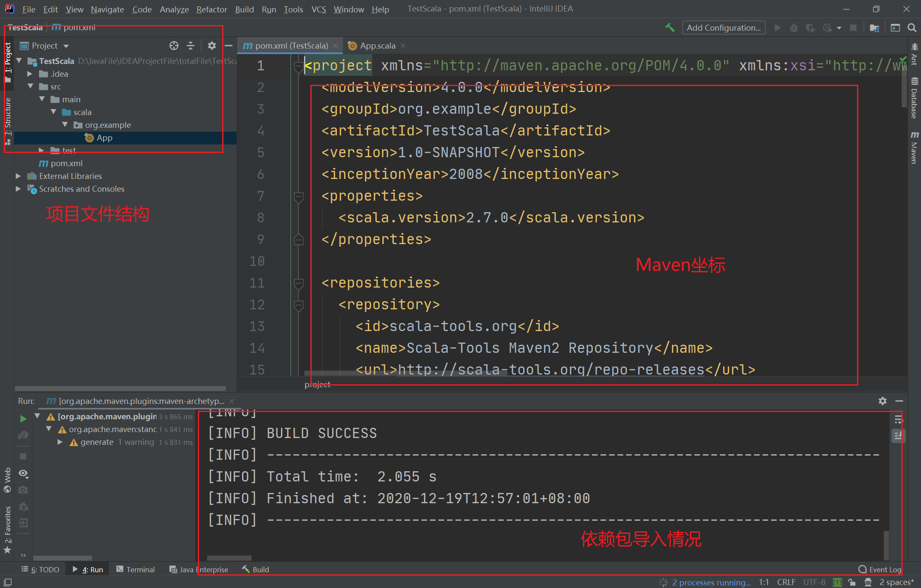Open the Tools menu
921x588 pixels.
tap(293, 9)
